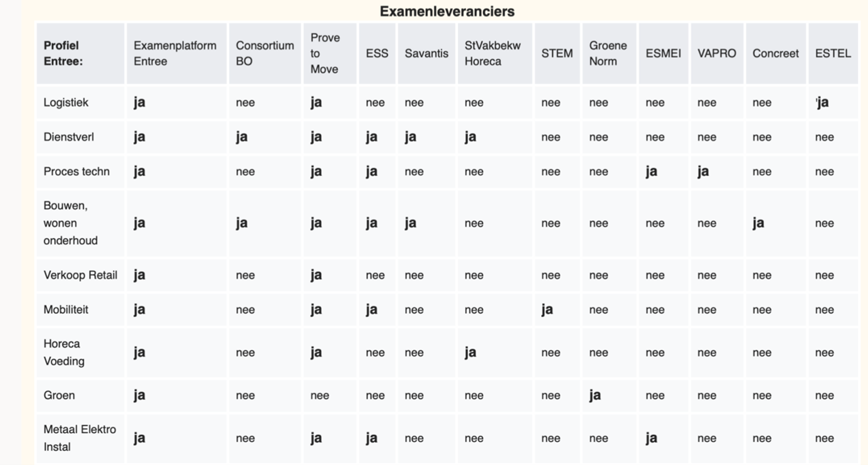The width and height of the screenshot is (868, 465).
Task: Select the Examenplatform Entree column header
Action: [175, 53]
